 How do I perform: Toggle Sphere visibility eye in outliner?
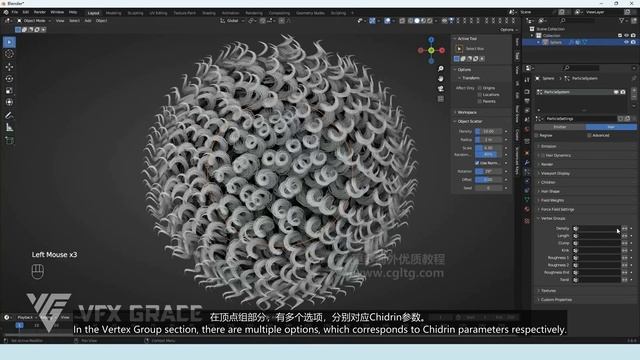[x=626, y=42]
